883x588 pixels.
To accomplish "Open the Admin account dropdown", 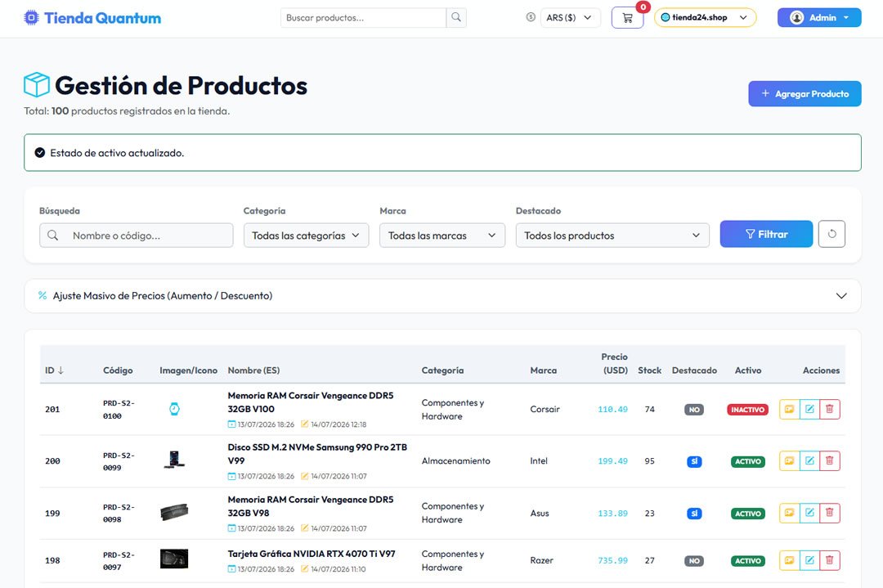I will point(819,17).
